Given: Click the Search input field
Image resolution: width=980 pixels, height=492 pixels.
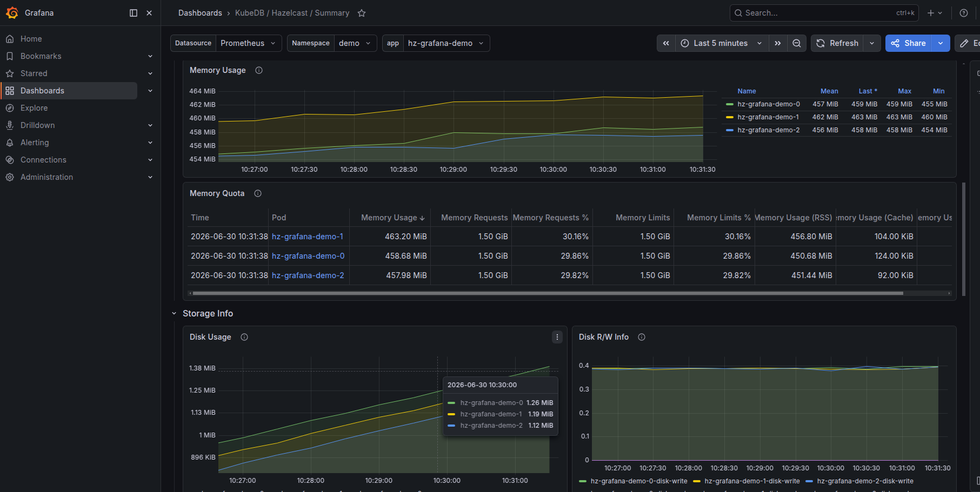Looking at the screenshot, I should (x=824, y=13).
